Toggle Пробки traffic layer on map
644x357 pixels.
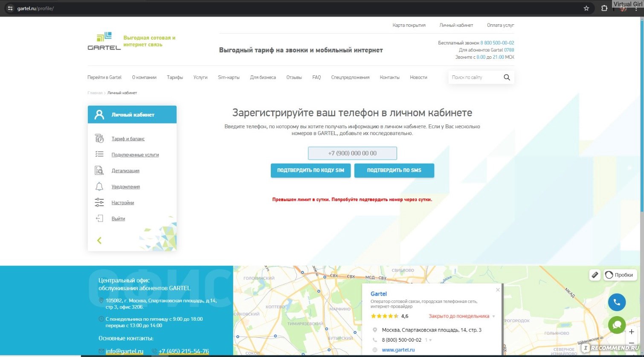tap(620, 275)
